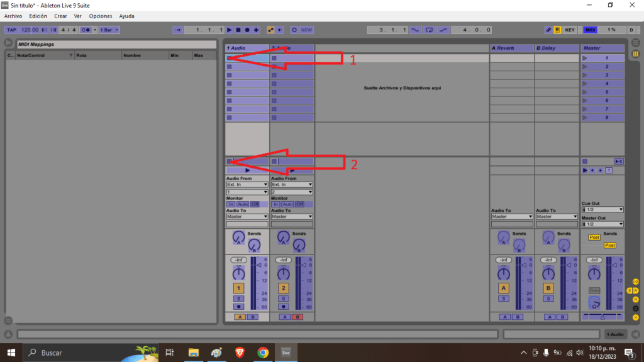Click the Master crossfader slider
The height and width of the screenshot is (362, 644).
(x=602, y=317)
